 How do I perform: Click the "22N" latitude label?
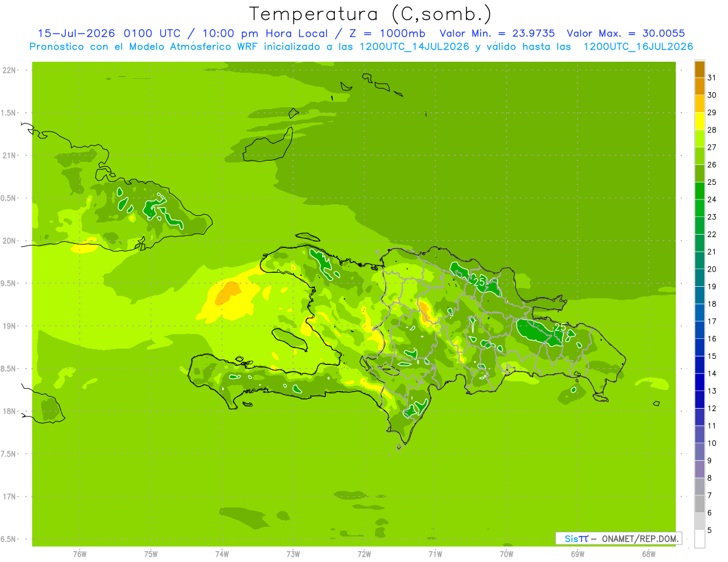point(10,70)
